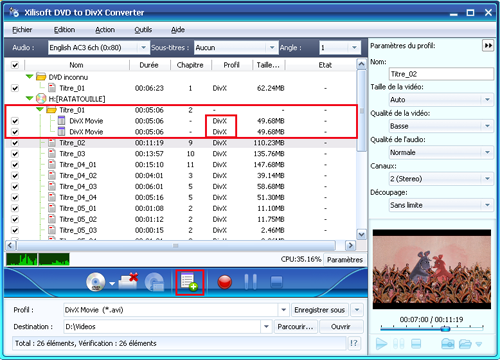500x360 pixels.
Task: Uncheck the first DivX Movie row
Action: pos(15,121)
